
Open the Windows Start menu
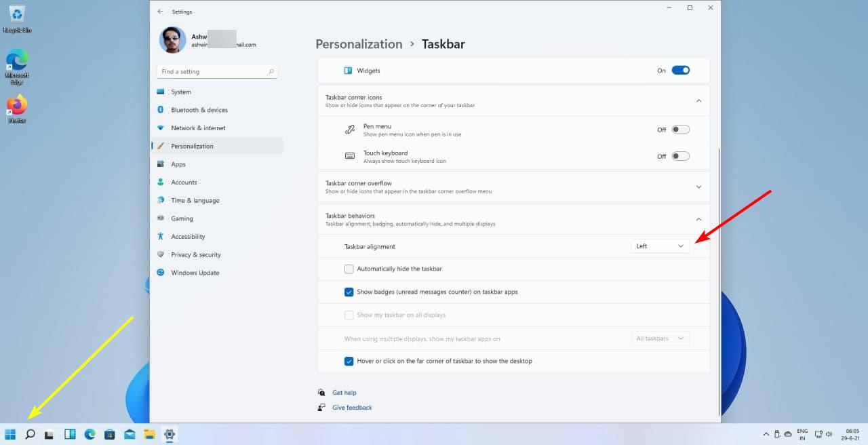pos(10,434)
